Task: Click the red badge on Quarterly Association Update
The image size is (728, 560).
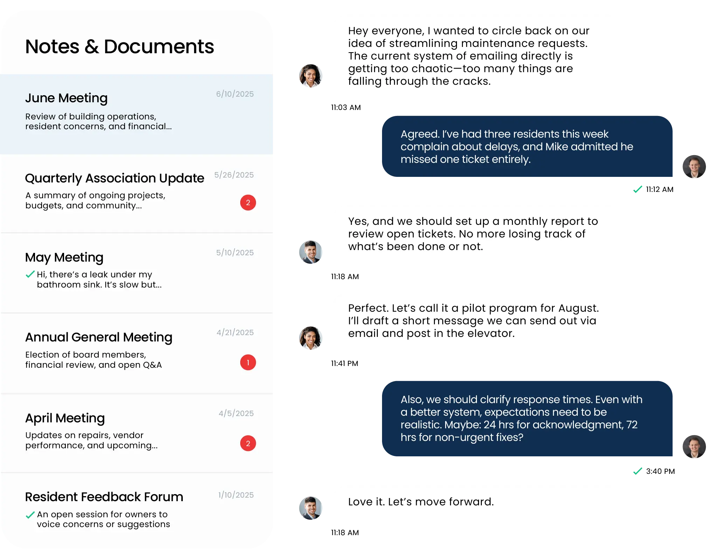Action: point(248,202)
